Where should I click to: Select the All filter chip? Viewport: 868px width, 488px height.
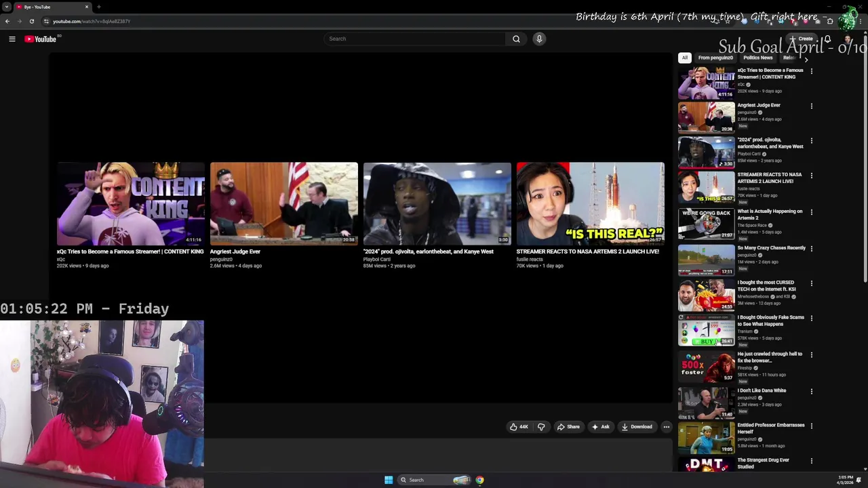tap(685, 58)
